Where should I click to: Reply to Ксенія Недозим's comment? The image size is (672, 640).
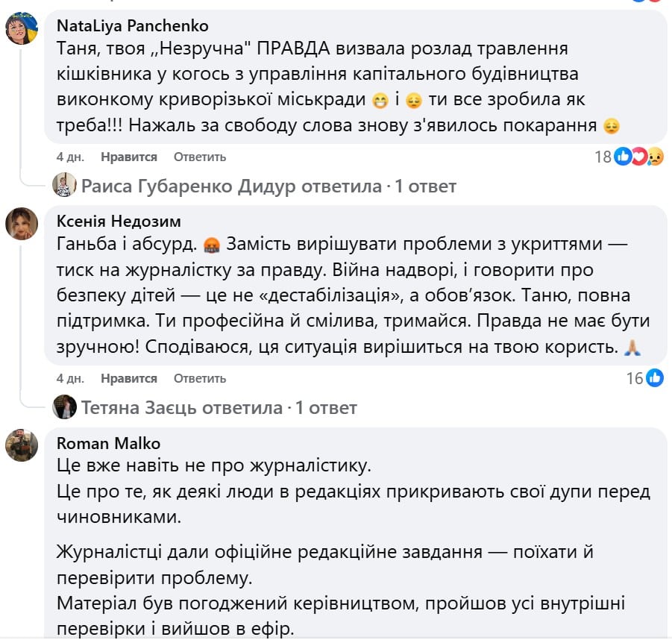tap(200, 378)
